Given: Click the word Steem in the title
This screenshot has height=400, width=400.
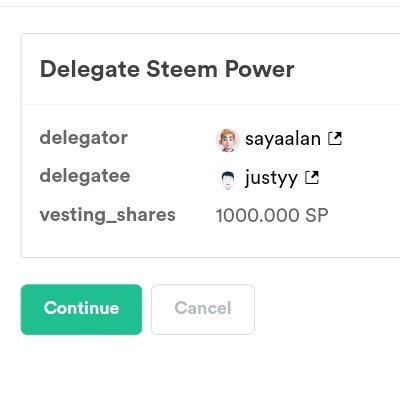Looking at the screenshot, I should pos(182,69).
